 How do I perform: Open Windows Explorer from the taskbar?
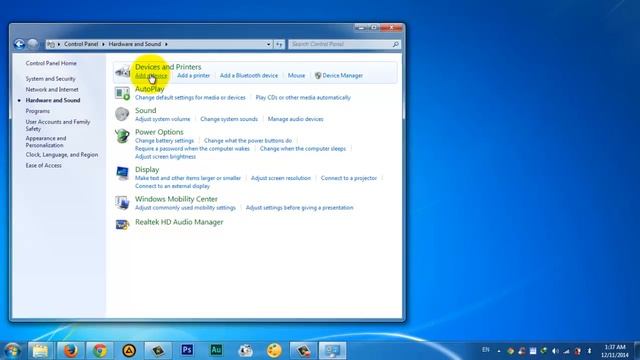pyautogui.click(x=40, y=351)
